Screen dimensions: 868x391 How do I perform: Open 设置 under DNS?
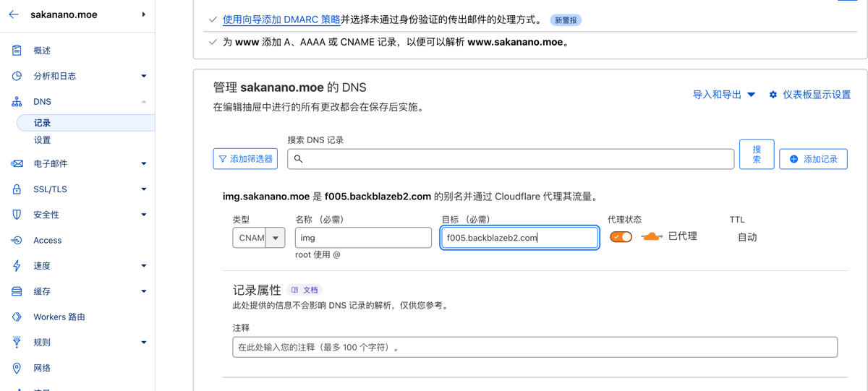tap(42, 140)
